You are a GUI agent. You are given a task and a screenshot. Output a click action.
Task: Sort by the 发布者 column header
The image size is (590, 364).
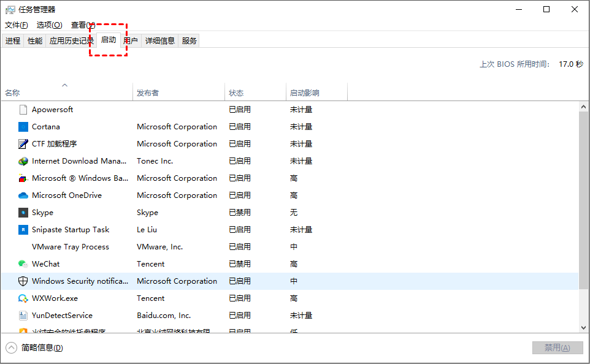(x=178, y=93)
